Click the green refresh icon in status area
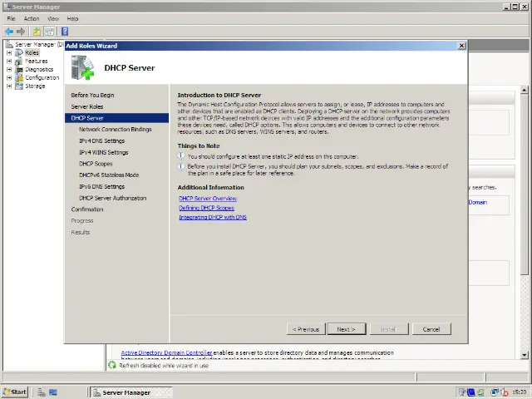This screenshot has width=532, height=399. click(112, 366)
